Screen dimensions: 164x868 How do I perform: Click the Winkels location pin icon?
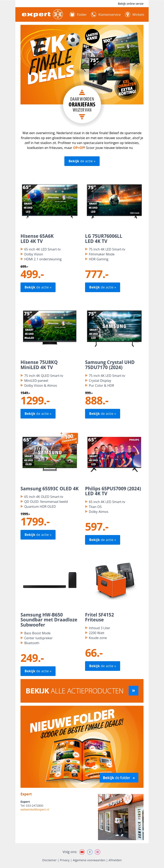click(128, 15)
